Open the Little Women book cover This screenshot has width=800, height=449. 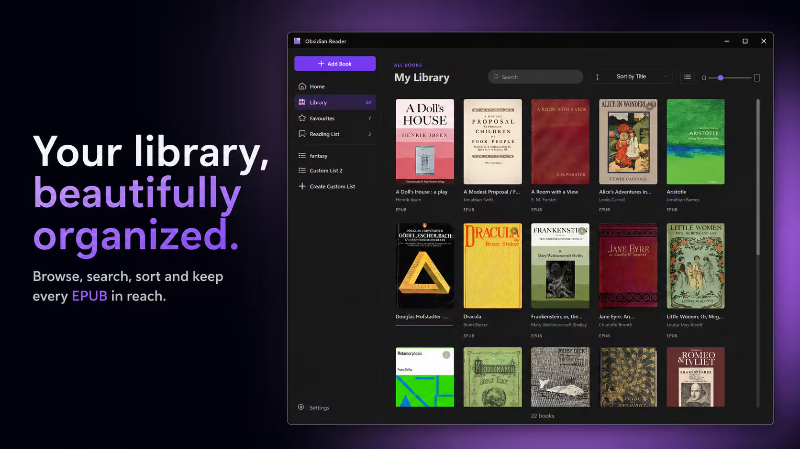[695, 266]
